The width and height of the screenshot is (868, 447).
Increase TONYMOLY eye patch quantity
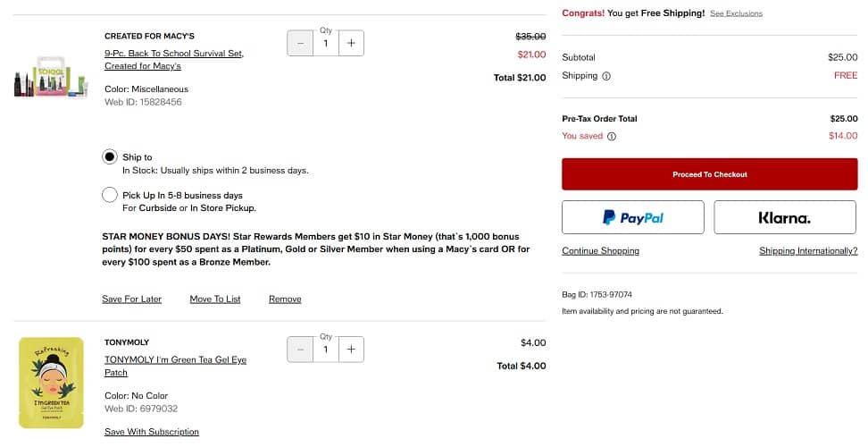351,350
